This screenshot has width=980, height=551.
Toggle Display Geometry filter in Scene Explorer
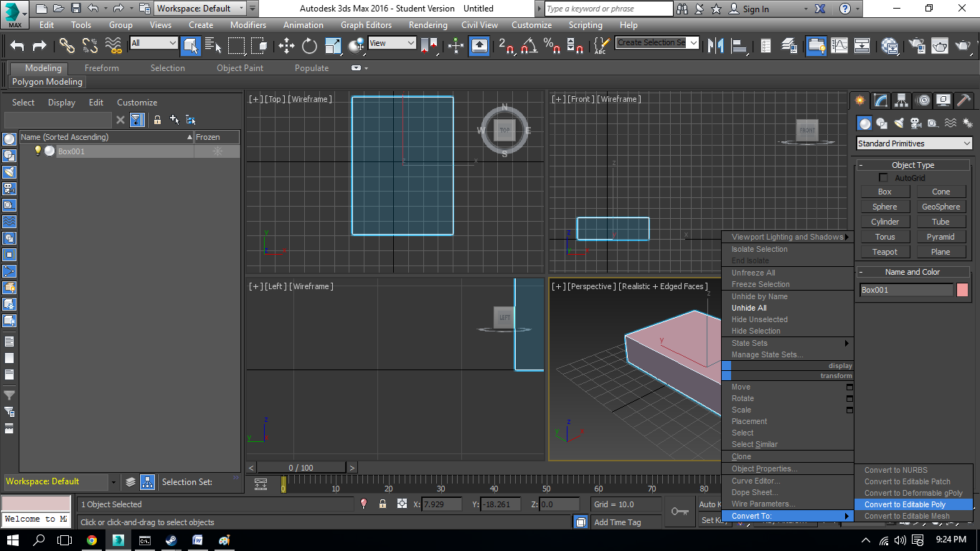pos(9,138)
